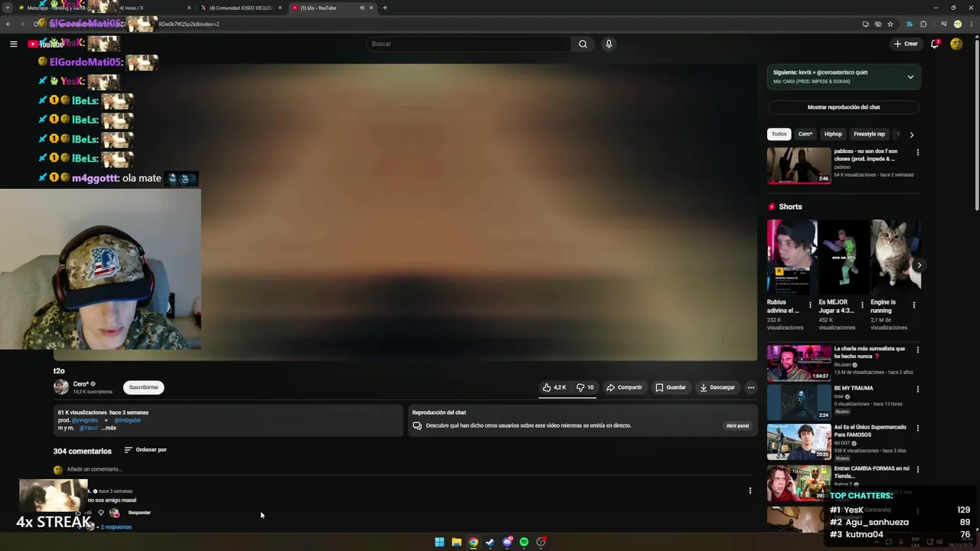Dislike the video with thumbs down
This screenshot has width=980, height=551.
click(x=585, y=387)
